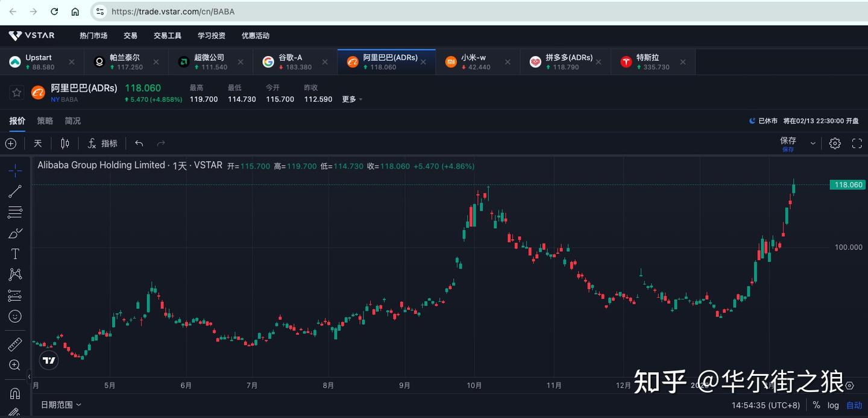Image resolution: width=868 pixels, height=418 pixels.
Task: Select the ruler measure tool
Action: pyautogui.click(x=15, y=344)
